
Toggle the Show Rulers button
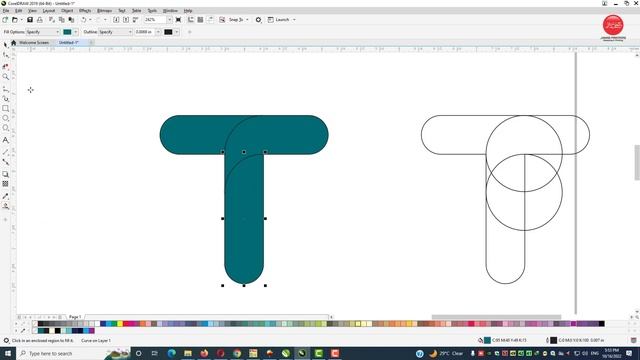(x=191, y=20)
